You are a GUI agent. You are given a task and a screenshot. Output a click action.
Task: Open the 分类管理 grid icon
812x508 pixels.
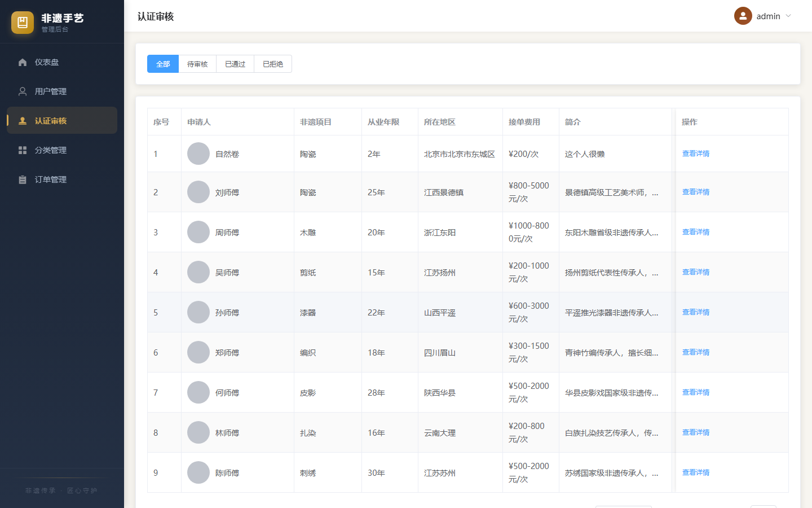click(x=23, y=150)
